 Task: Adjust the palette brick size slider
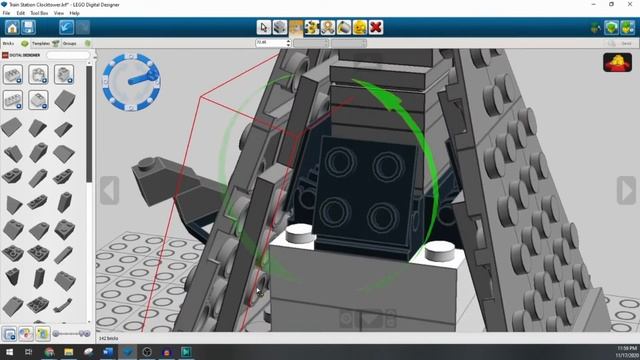(71, 334)
